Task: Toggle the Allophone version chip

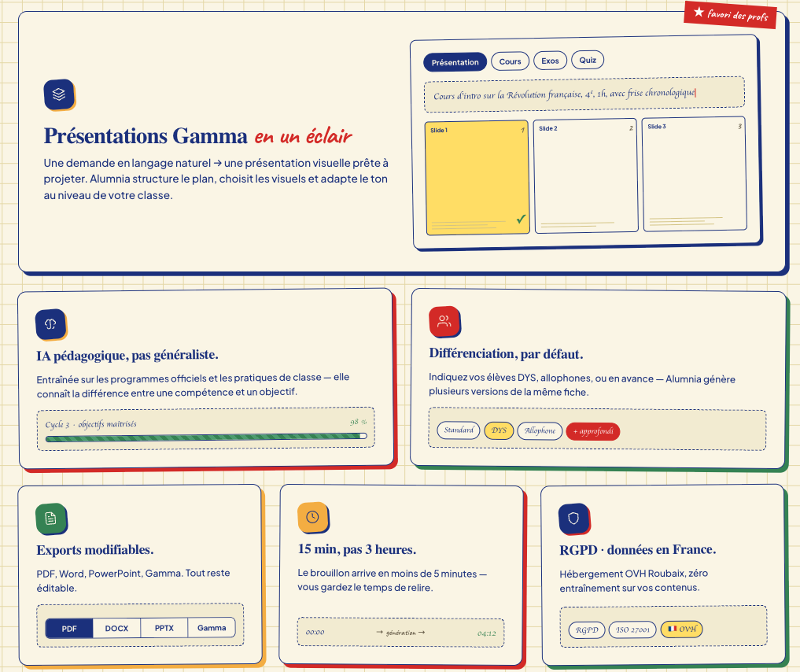Action: pos(540,431)
